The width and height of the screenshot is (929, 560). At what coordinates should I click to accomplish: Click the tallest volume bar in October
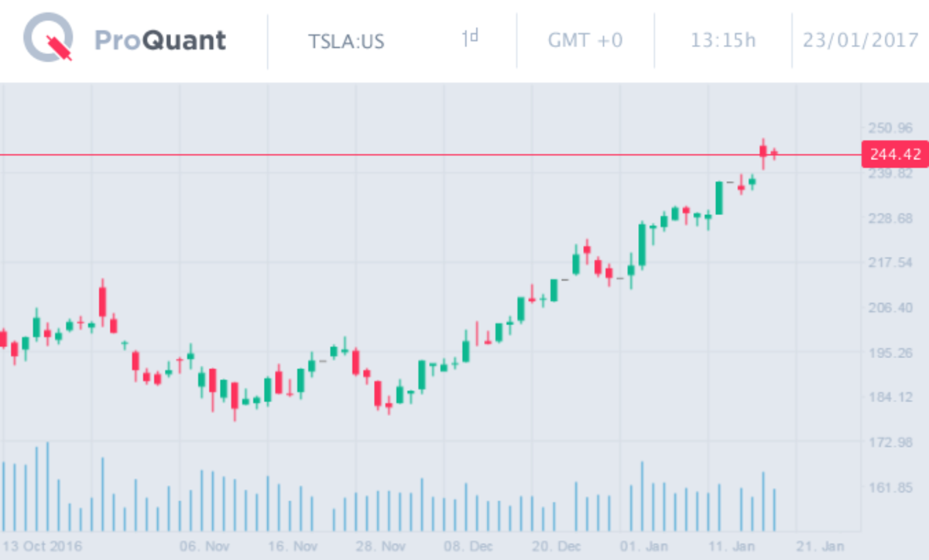tap(47, 487)
